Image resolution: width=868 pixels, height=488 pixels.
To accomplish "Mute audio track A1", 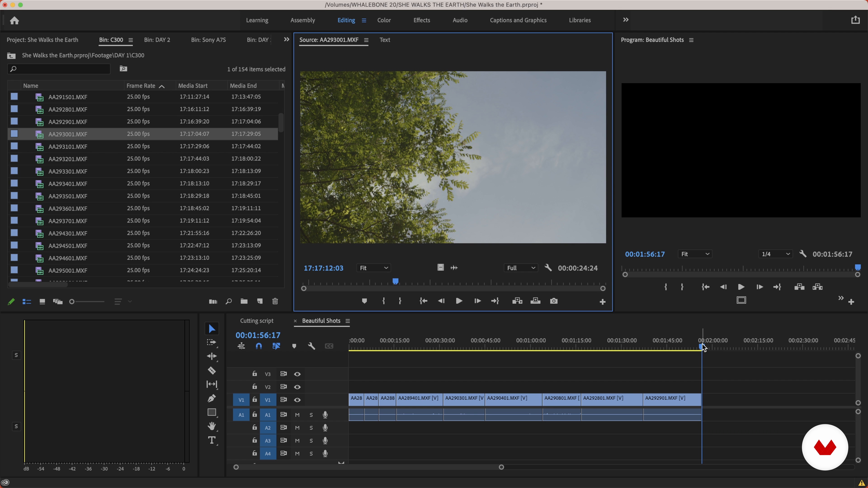I will point(297,415).
